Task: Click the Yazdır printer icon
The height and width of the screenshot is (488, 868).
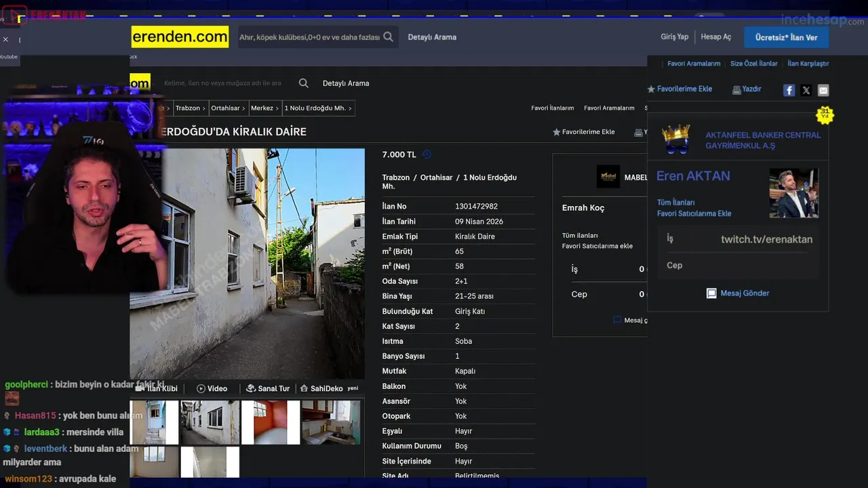Action: (x=736, y=89)
